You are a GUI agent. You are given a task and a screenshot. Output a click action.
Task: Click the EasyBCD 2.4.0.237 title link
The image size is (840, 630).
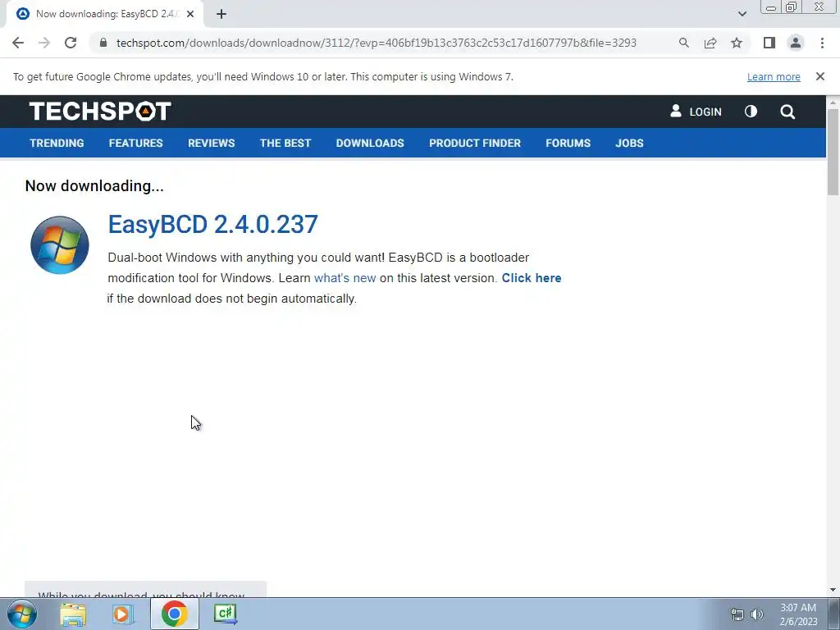[212, 224]
